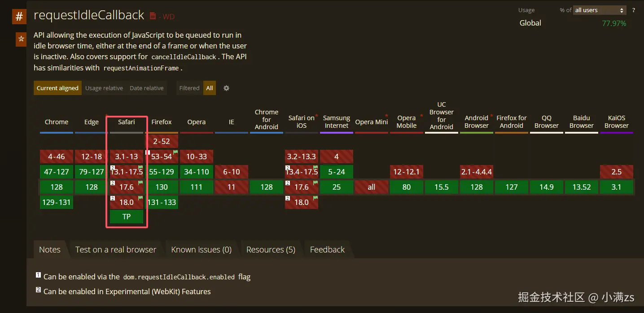Select the Filtered browsers option

coord(189,88)
